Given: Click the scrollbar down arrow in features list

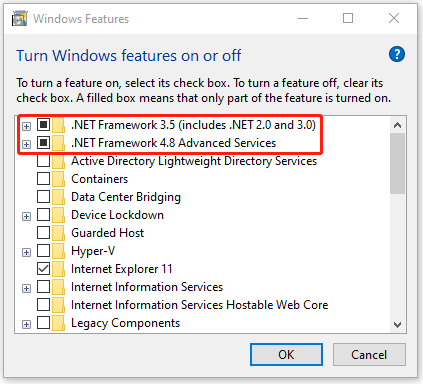Looking at the screenshot, I should coord(397,324).
